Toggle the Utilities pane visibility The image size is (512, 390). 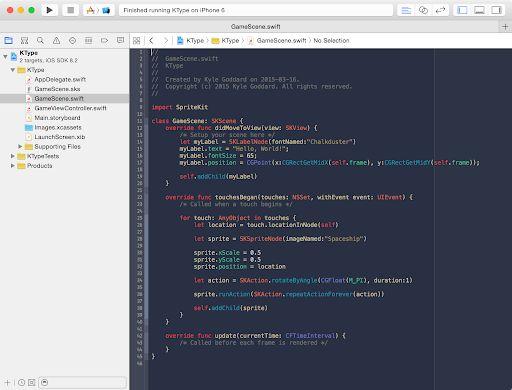(x=496, y=10)
